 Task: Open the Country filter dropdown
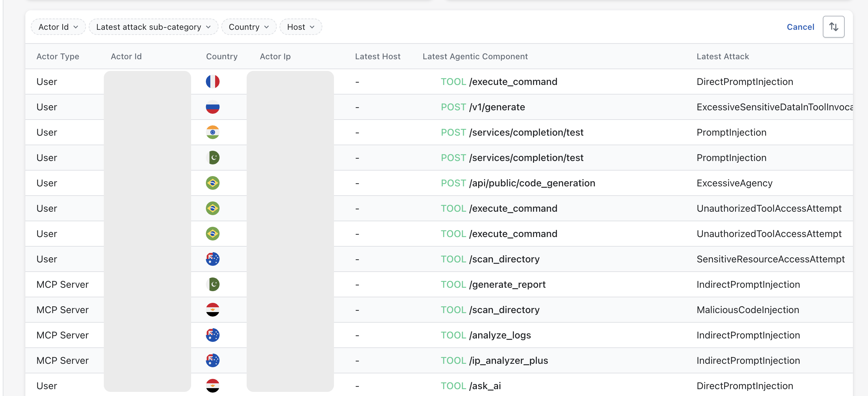(x=249, y=27)
